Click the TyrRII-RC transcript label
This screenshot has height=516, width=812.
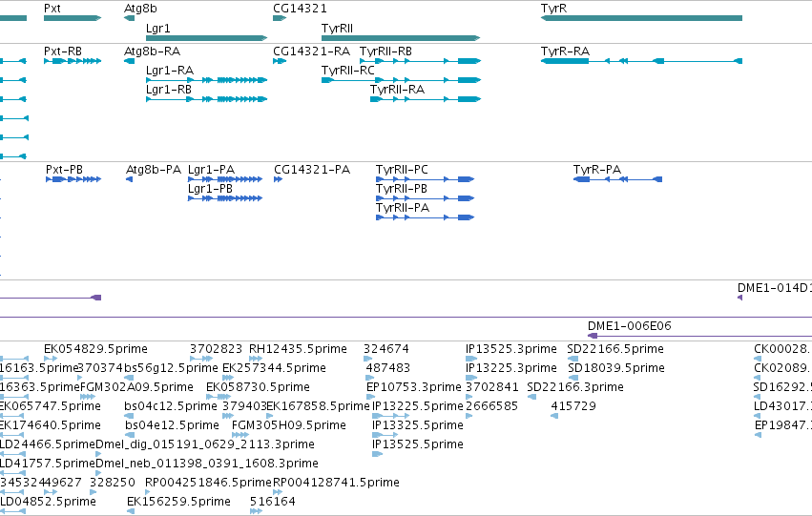(348, 71)
